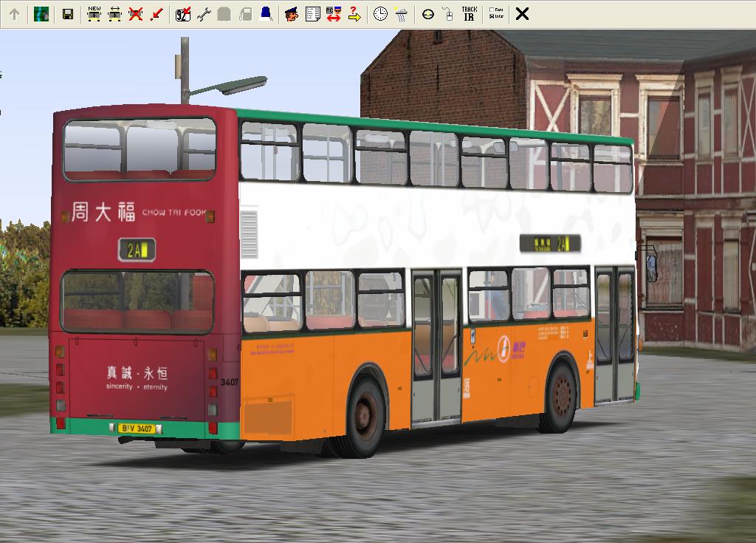Click the change bus icon with double arrow
Viewport: 756px width, 543px height.
tap(114, 15)
